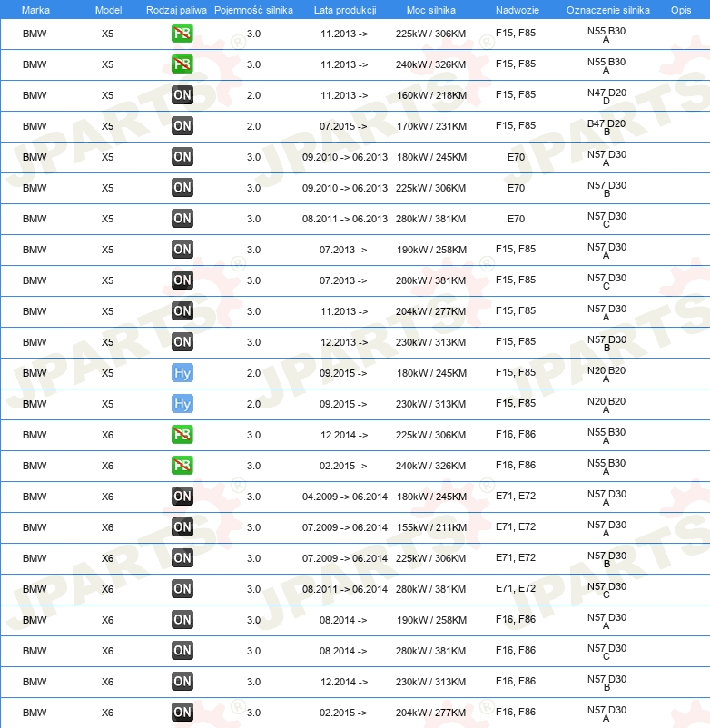Click 2.0 capacity in the 170kW/231KM row

click(x=253, y=126)
